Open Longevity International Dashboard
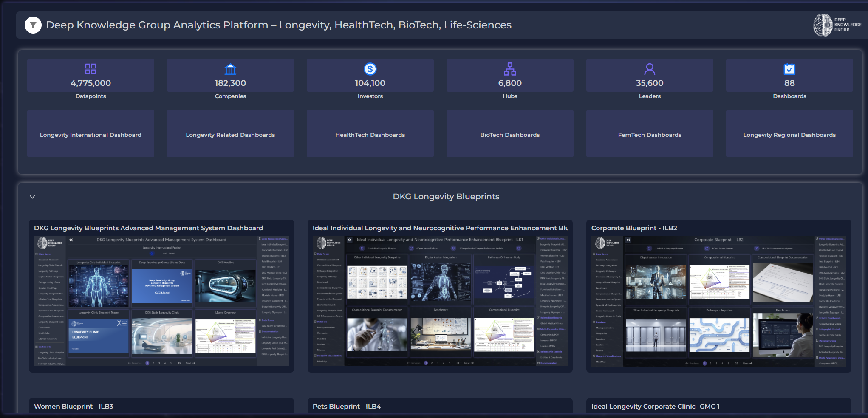 [90, 134]
